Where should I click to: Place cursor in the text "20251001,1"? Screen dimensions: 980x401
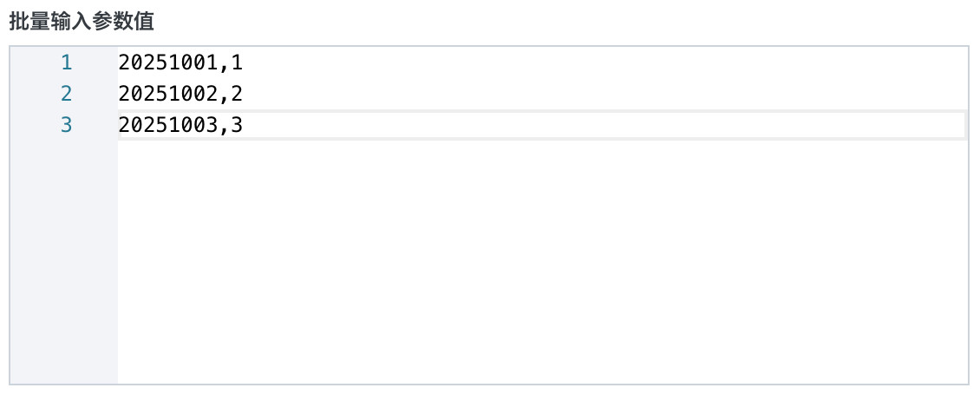click(181, 62)
